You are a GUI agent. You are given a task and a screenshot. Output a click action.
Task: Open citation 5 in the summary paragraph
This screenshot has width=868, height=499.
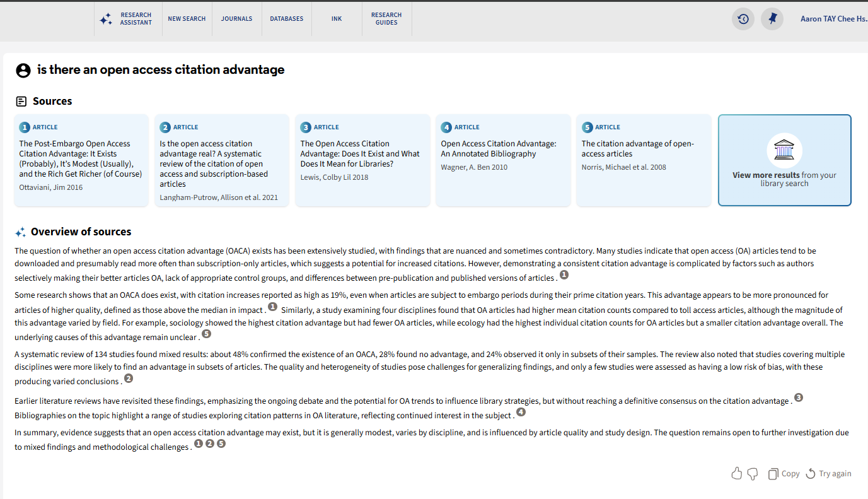(221, 444)
